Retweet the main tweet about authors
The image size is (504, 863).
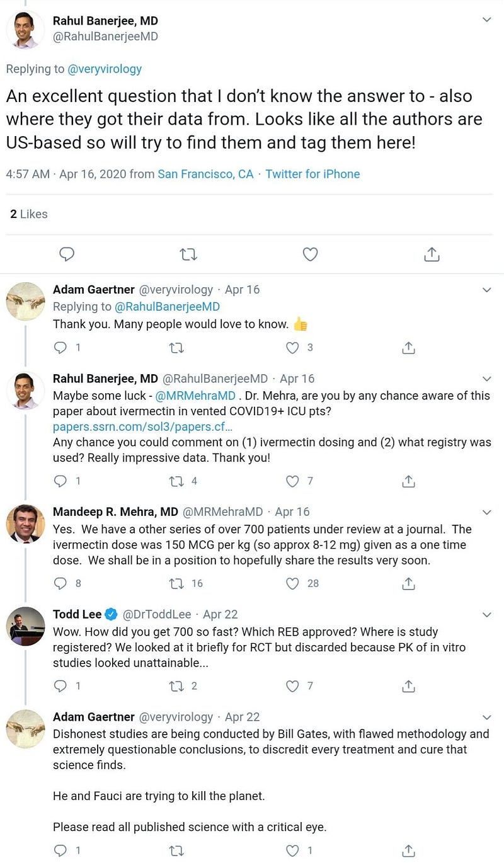click(x=188, y=254)
